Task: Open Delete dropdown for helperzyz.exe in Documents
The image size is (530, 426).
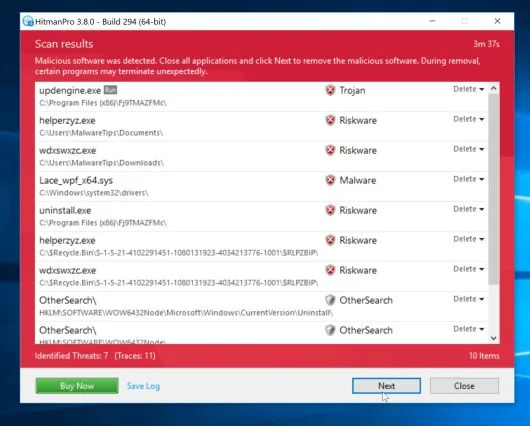Action: [x=468, y=119]
